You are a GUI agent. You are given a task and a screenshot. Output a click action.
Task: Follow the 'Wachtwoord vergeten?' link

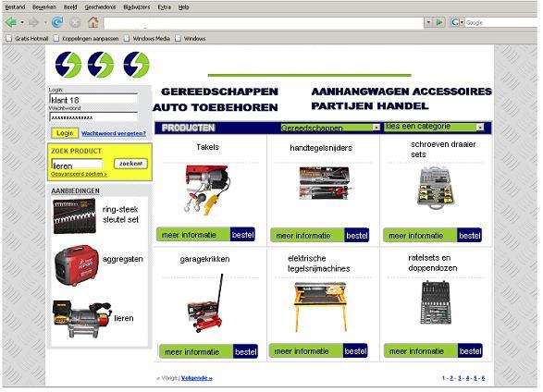114,133
